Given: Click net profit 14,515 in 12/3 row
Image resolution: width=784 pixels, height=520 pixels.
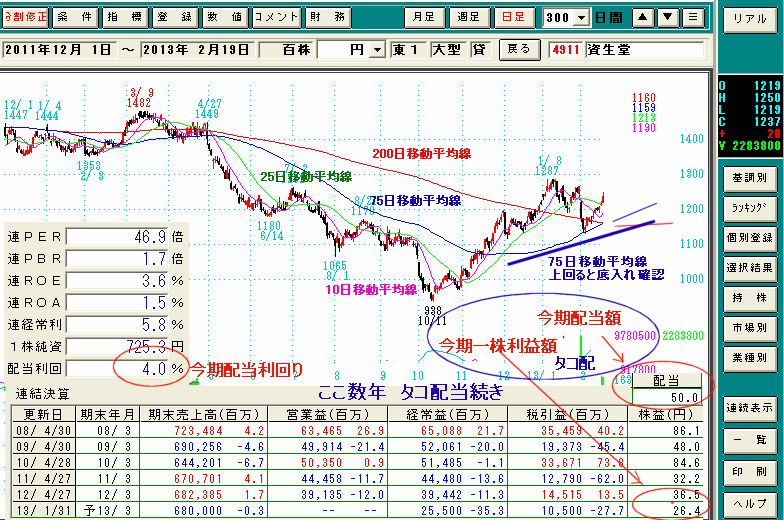Looking at the screenshot, I should coord(562,494).
